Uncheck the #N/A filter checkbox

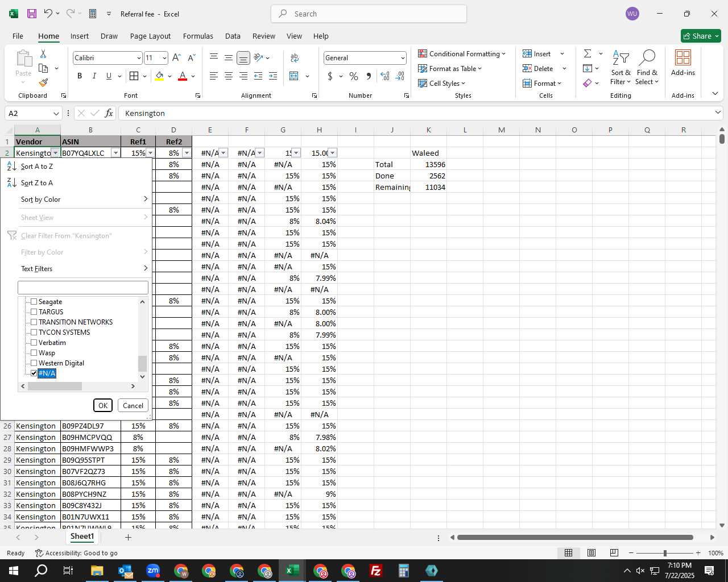[x=34, y=373]
